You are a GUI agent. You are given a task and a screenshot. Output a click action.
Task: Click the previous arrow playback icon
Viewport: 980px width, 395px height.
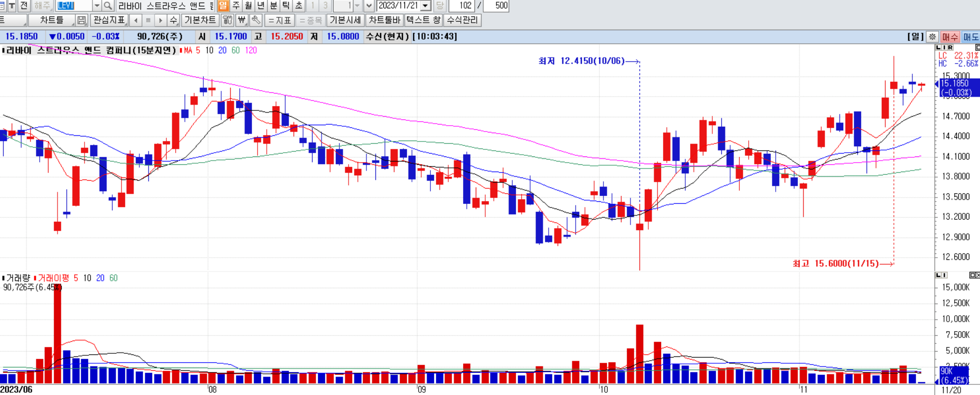(136, 20)
